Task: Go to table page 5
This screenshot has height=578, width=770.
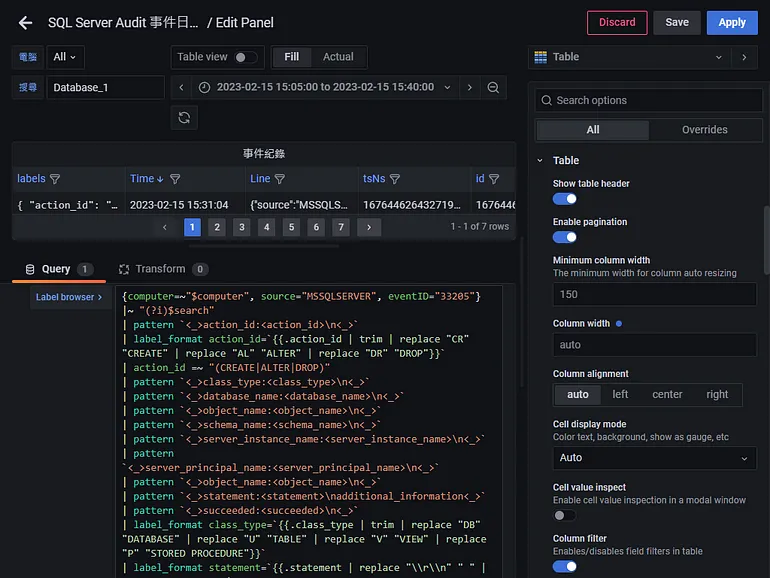Action: pyautogui.click(x=291, y=227)
